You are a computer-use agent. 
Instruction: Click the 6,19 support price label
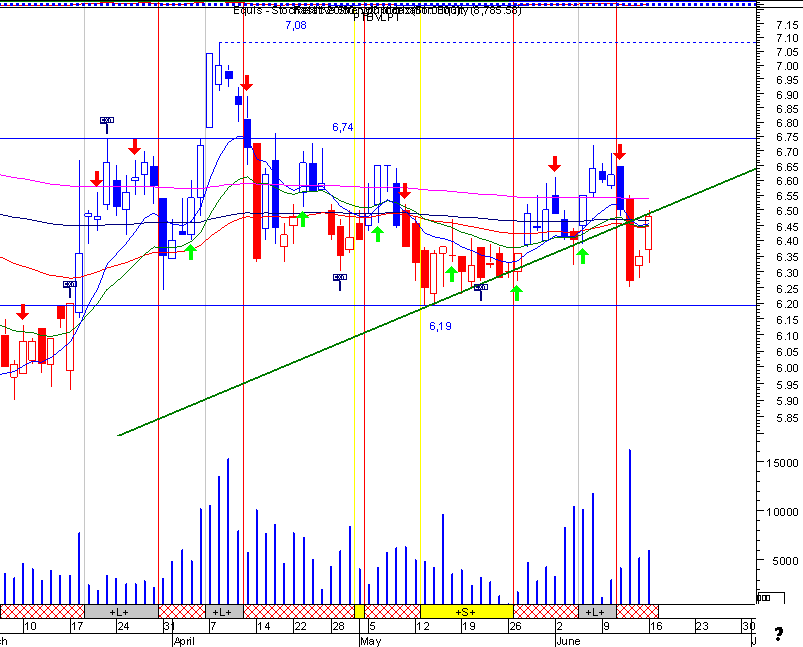coord(440,326)
